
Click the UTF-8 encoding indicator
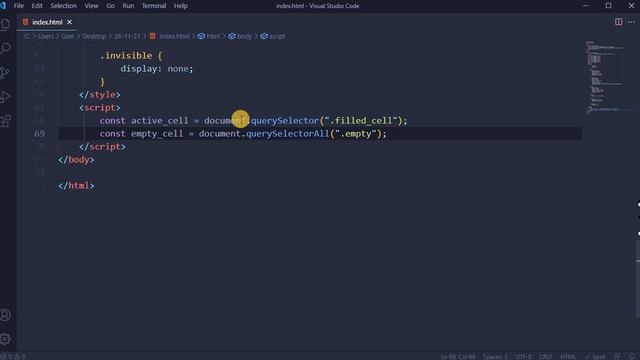tap(523, 357)
